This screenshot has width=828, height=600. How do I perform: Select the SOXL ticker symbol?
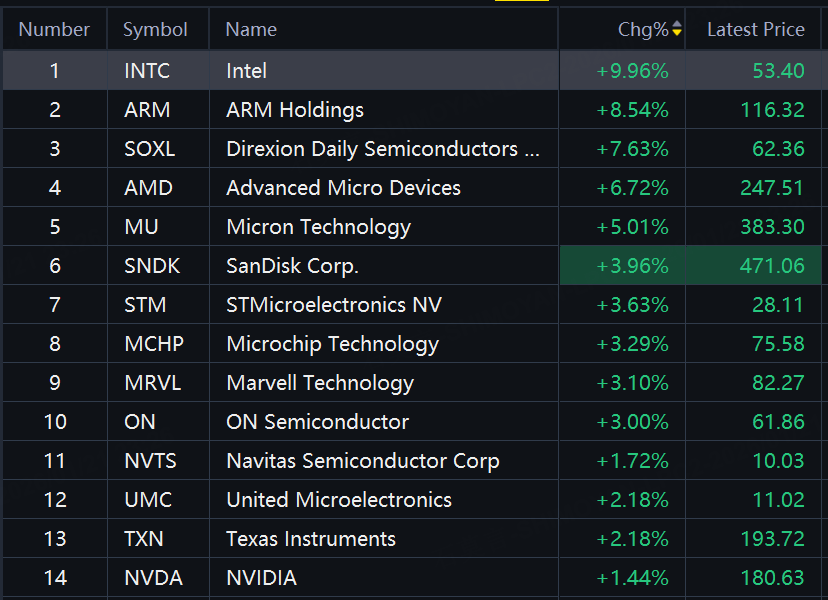click(x=149, y=149)
